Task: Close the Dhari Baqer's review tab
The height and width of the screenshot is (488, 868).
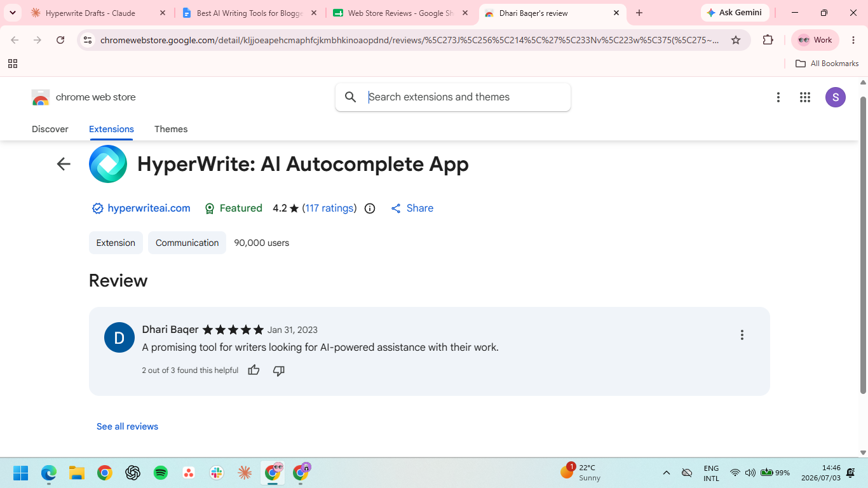Action: pos(616,13)
